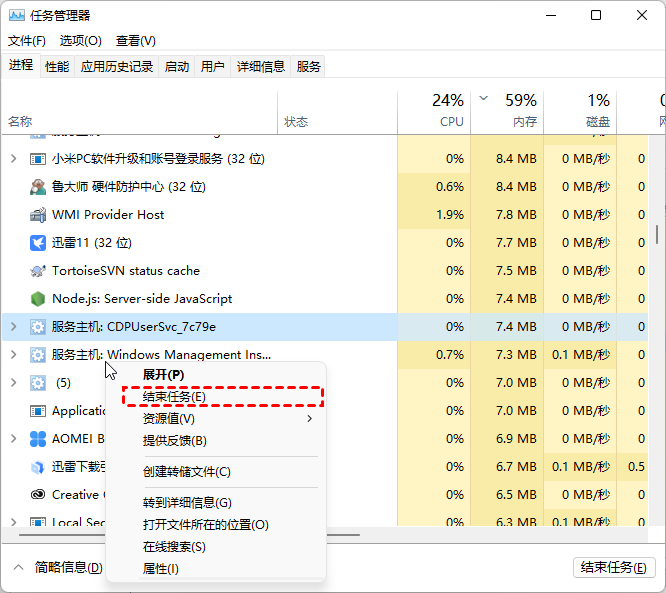Click the horizontal scrollbar thumb
This screenshot has height=593, width=666.
point(189,535)
